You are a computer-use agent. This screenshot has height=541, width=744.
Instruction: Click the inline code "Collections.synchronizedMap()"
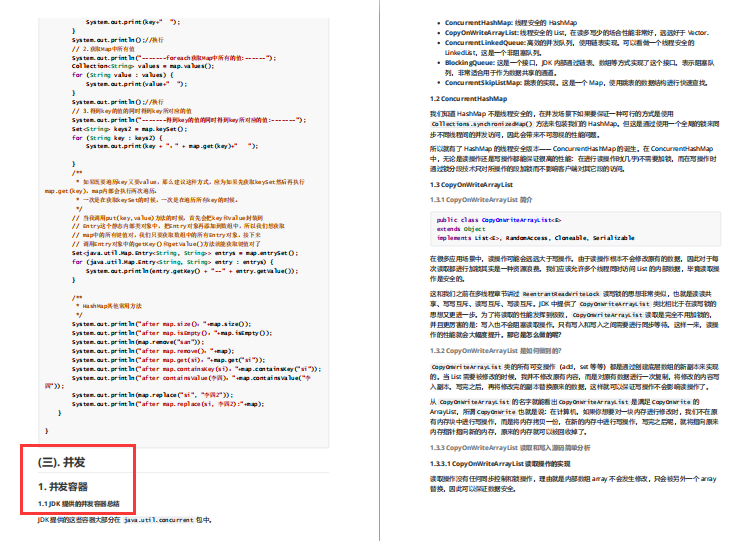[x=482, y=124]
